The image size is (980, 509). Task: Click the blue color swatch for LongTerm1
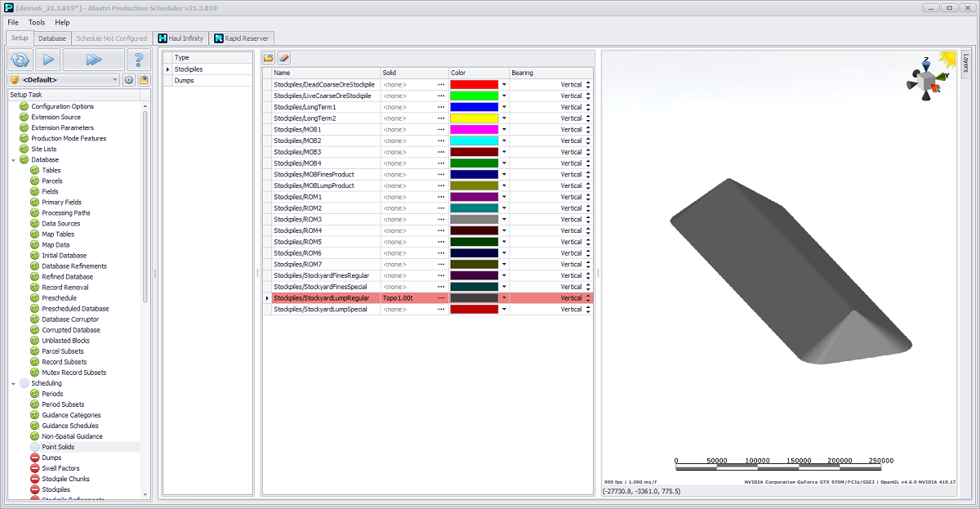474,107
